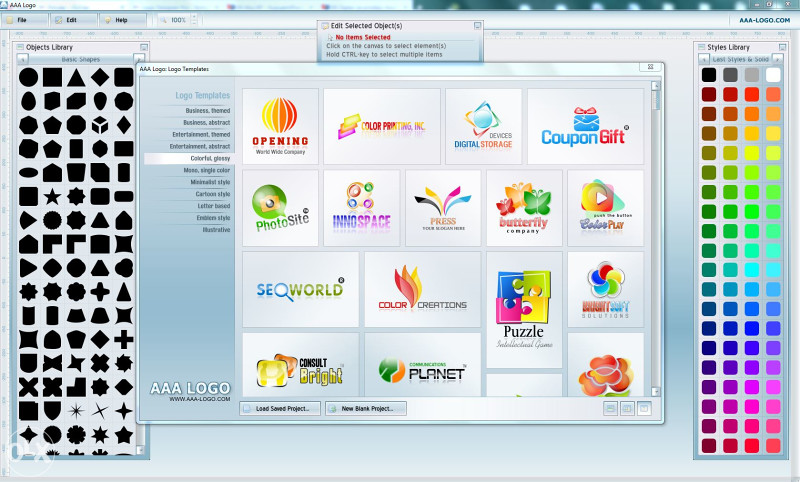Select the Letter based category
This screenshot has width=800, height=482.
tap(214, 206)
